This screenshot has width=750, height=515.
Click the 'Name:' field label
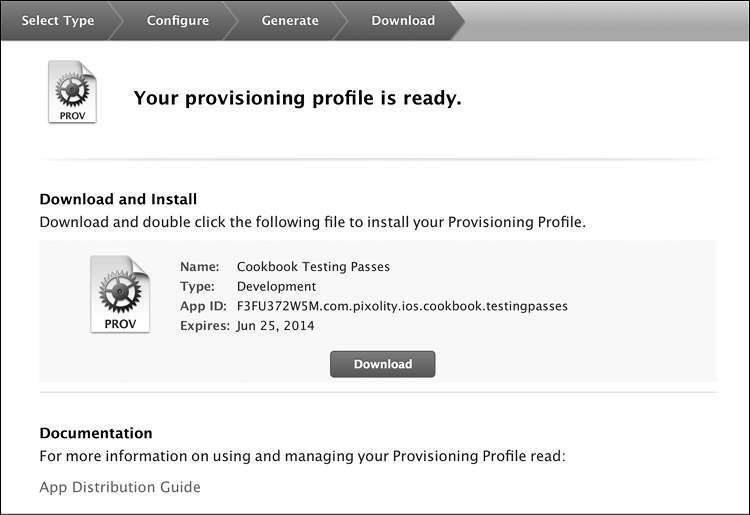pyautogui.click(x=199, y=267)
